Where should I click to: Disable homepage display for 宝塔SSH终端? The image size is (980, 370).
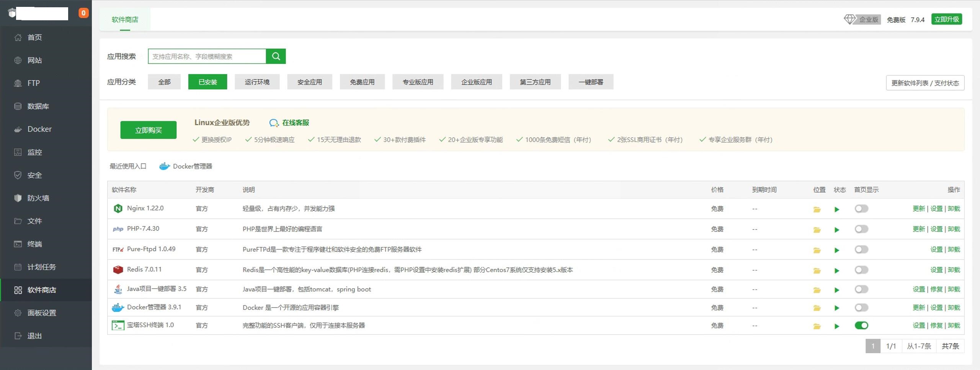[x=861, y=325]
